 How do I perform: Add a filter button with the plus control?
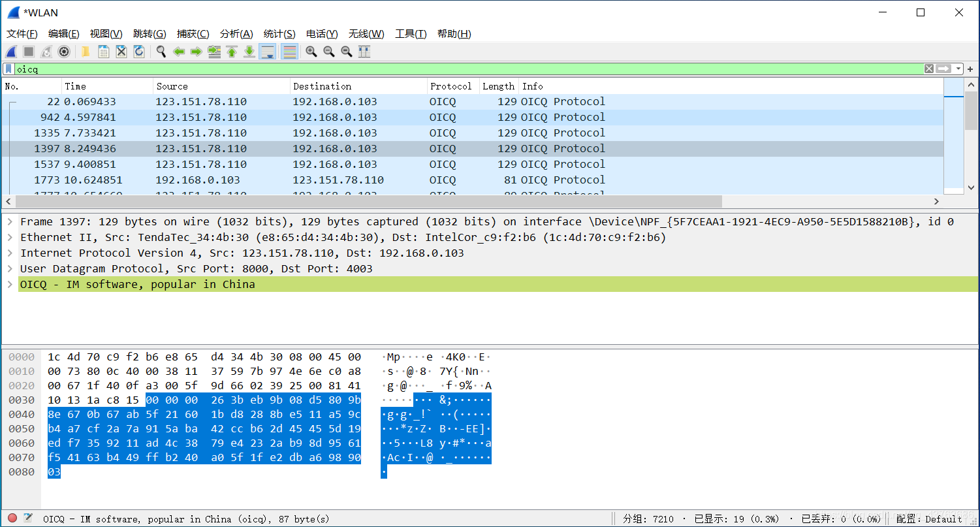970,69
